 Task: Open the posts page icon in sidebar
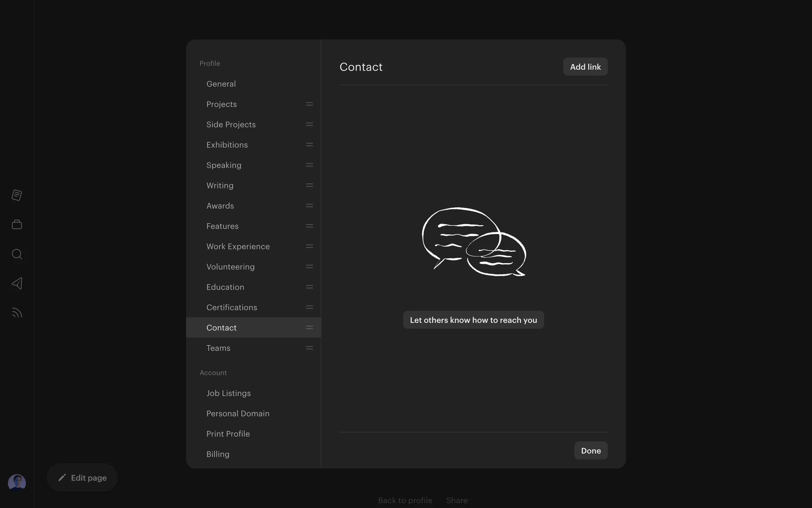click(x=17, y=195)
